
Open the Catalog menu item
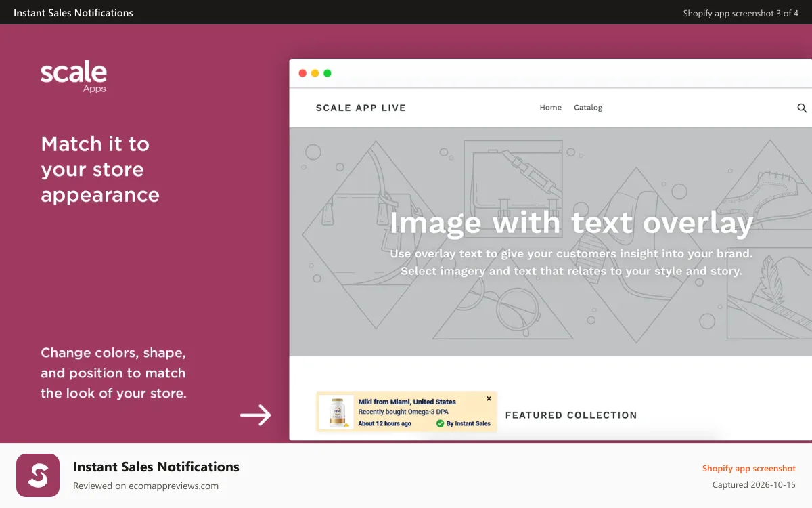pos(588,108)
